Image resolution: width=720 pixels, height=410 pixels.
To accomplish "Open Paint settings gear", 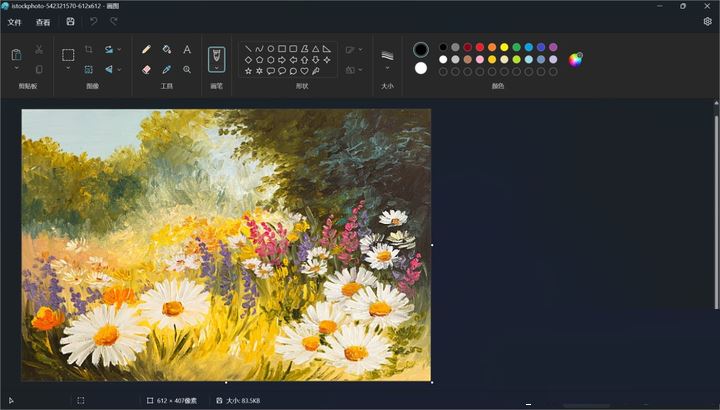I will tap(708, 22).
